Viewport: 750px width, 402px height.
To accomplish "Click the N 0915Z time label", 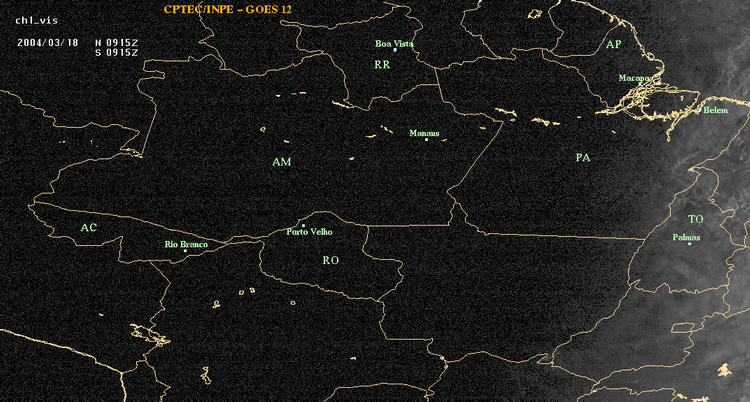I will pyautogui.click(x=117, y=42).
